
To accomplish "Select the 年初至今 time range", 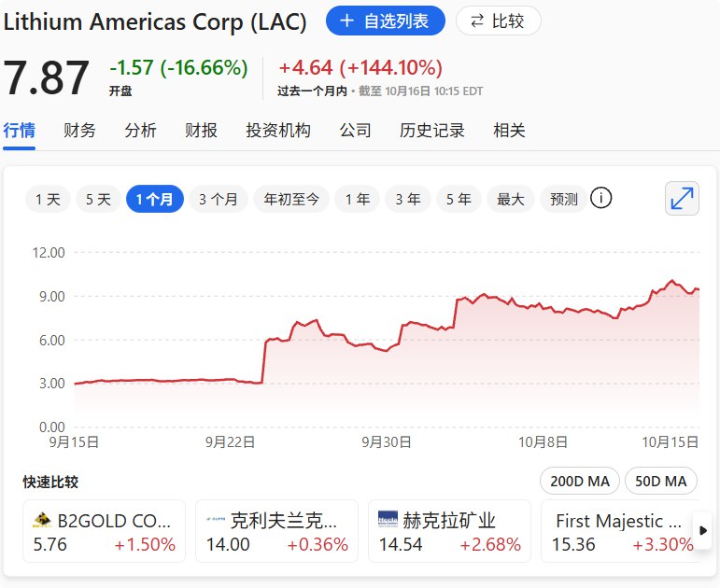I will [291, 199].
